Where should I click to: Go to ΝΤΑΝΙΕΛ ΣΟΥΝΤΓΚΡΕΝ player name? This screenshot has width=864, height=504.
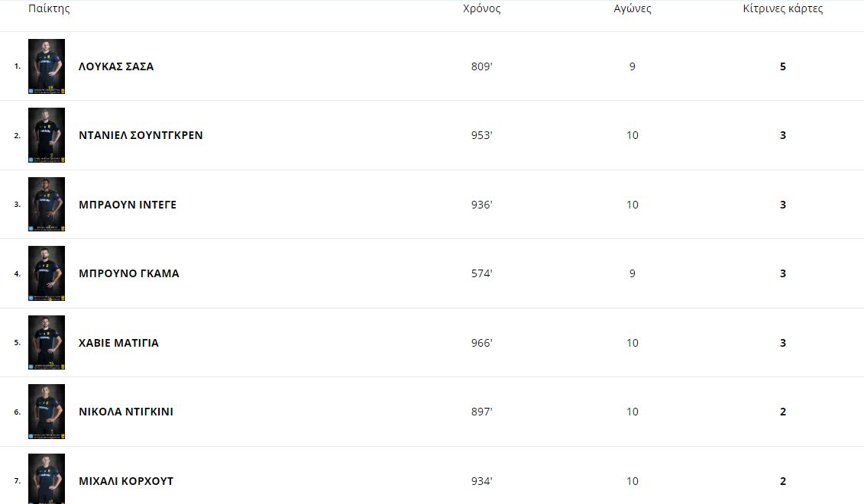pyautogui.click(x=141, y=135)
